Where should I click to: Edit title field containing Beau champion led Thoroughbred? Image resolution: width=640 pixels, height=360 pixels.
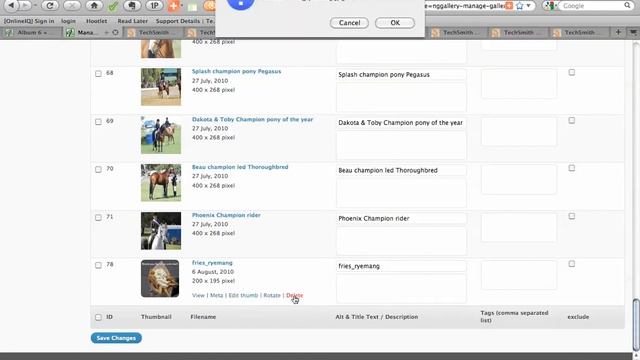coord(401,171)
